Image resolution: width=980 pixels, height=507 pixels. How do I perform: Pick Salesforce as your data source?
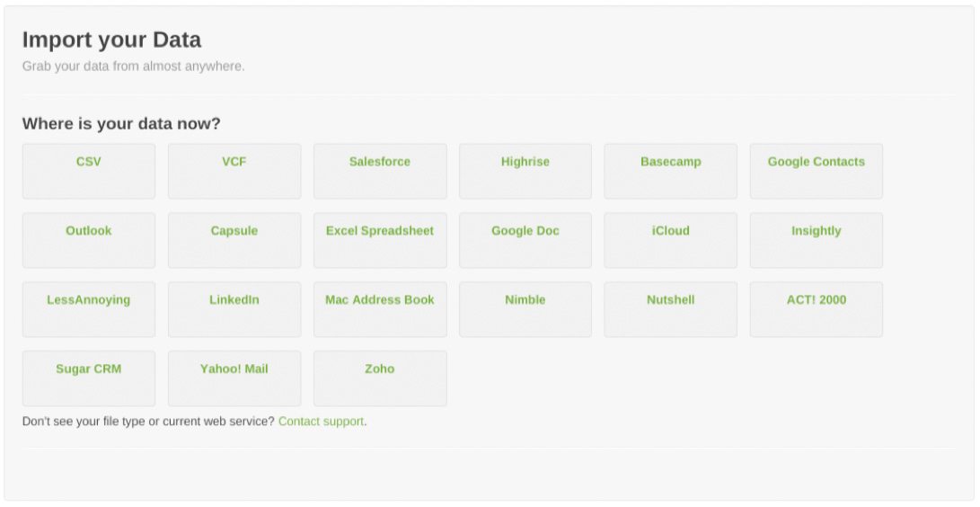click(380, 172)
